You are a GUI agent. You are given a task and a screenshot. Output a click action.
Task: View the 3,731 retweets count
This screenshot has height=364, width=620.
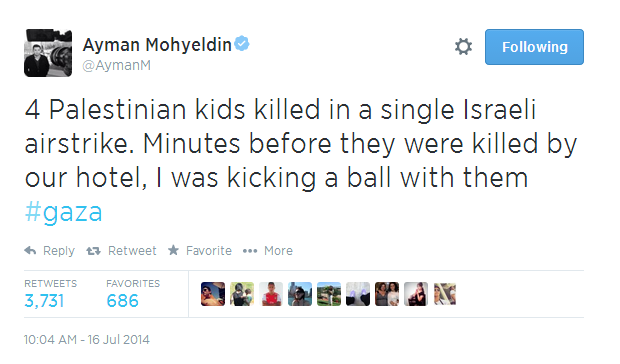click(44, 301)
